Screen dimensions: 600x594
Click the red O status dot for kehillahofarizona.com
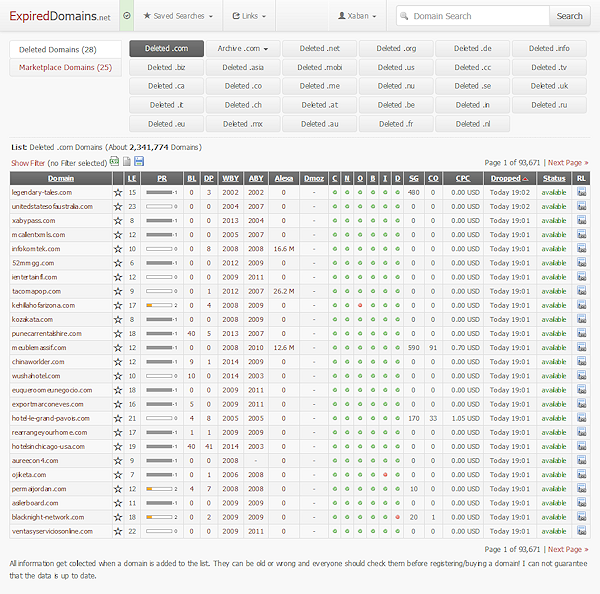(x=360, y=305)
